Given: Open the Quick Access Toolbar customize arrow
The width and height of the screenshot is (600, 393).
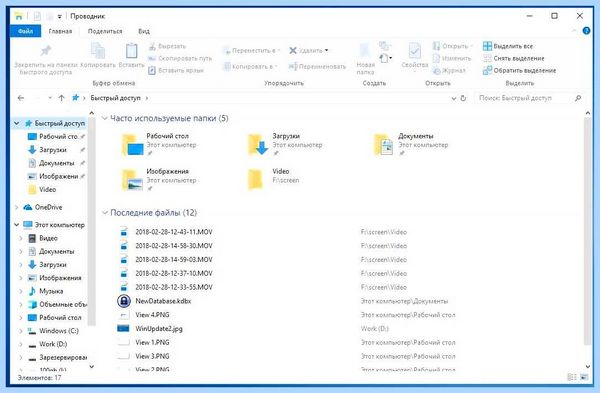Looking at the screenshot, I should 60,16.
